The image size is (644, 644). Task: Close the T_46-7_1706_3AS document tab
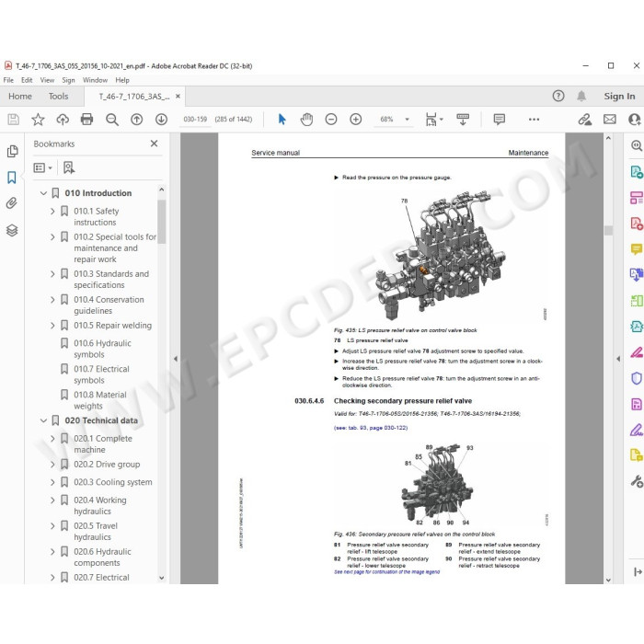coord(178,96)
